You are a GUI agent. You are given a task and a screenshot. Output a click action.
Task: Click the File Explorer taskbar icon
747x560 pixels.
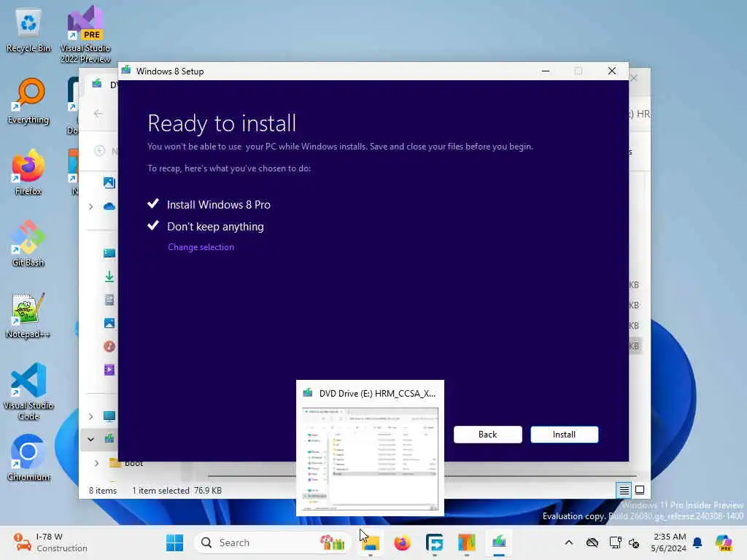(371, 542)
